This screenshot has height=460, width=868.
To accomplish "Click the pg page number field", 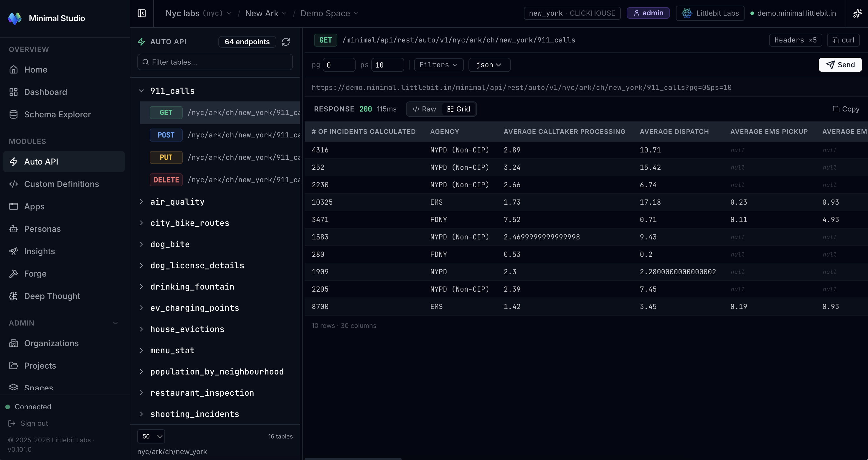I will (339, 65).
